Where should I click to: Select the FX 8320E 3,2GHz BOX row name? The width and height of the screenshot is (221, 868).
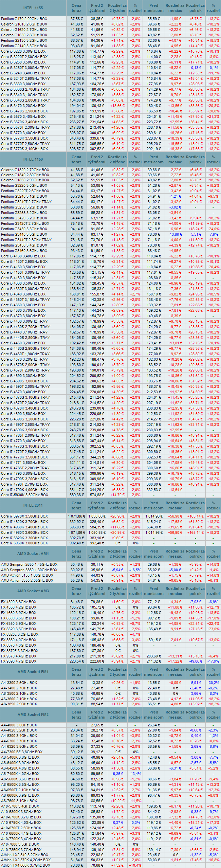20,634
